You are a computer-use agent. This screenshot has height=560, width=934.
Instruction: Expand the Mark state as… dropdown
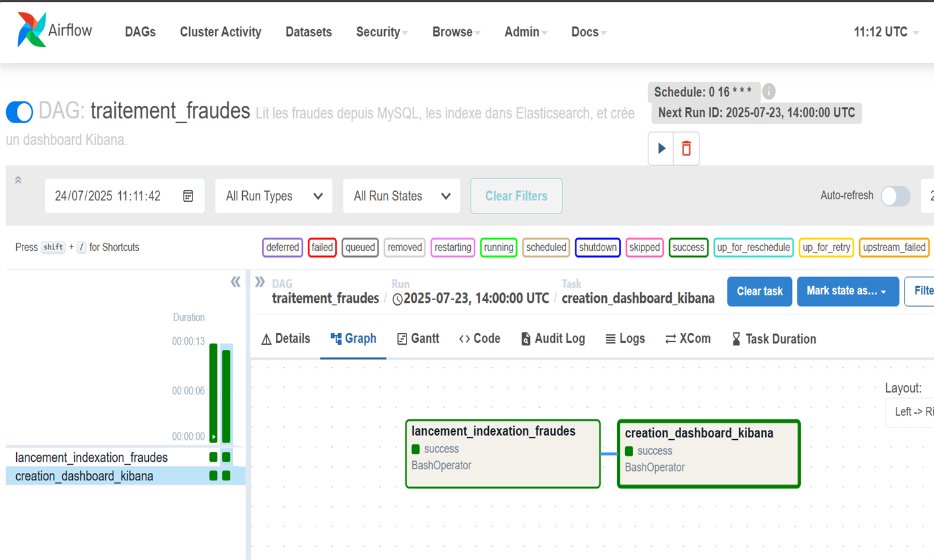coord(847,291)
